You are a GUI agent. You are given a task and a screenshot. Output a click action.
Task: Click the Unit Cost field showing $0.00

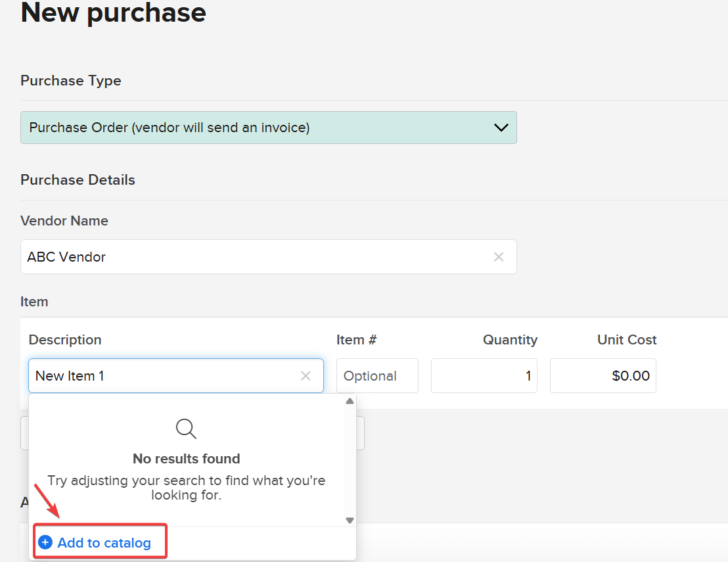point(603,376)
